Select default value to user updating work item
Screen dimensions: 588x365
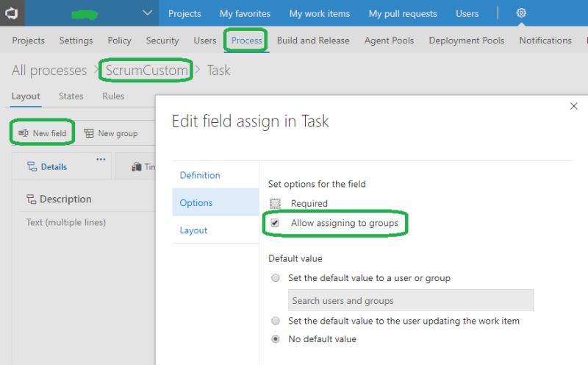tap(275, 321)
